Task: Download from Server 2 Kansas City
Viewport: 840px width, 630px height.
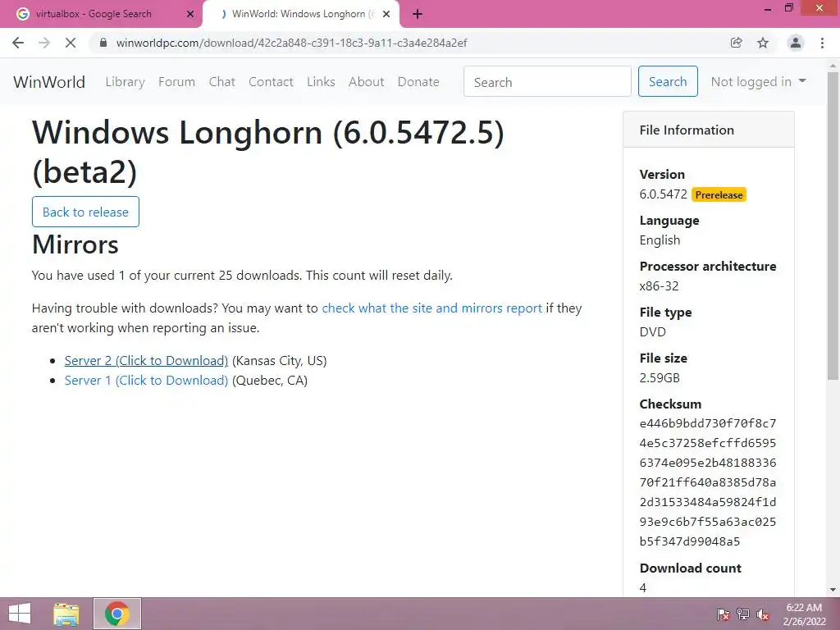Action: click(146, 361)
